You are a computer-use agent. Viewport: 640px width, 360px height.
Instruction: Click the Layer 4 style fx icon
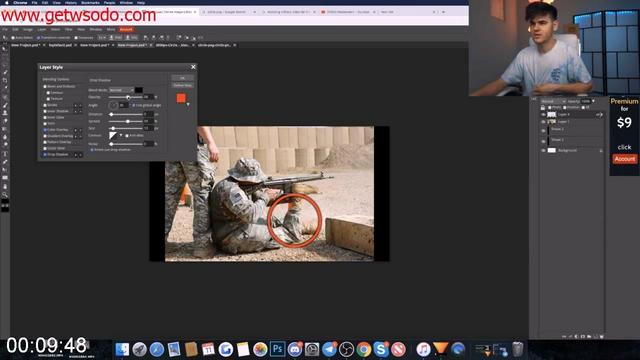pos(599,115)
